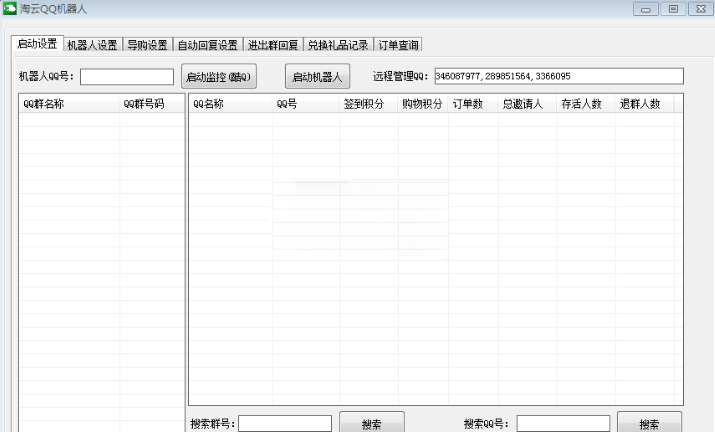The height and width of the screenshot is (432, 715).
Task: Sort by the 存活人数 column header
Action: click(586, 104)
